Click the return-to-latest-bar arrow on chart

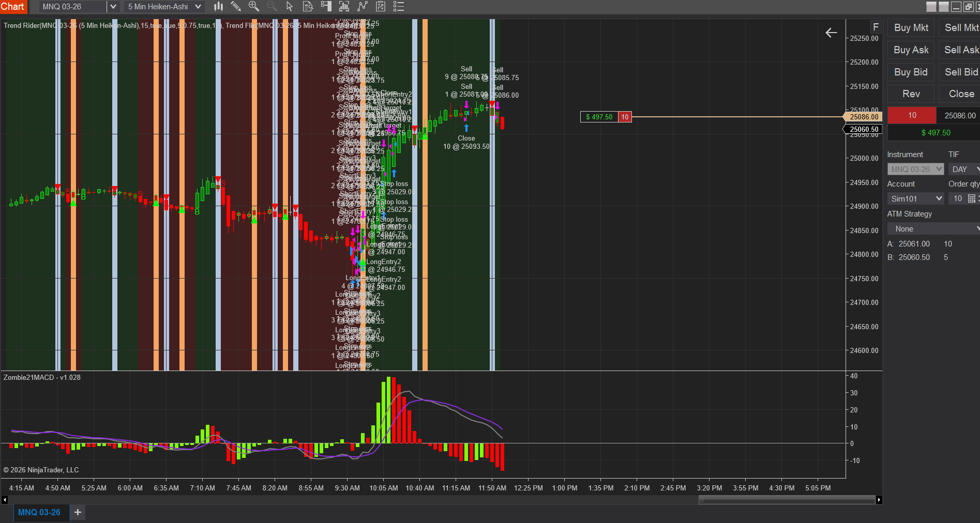coord(831,33)
